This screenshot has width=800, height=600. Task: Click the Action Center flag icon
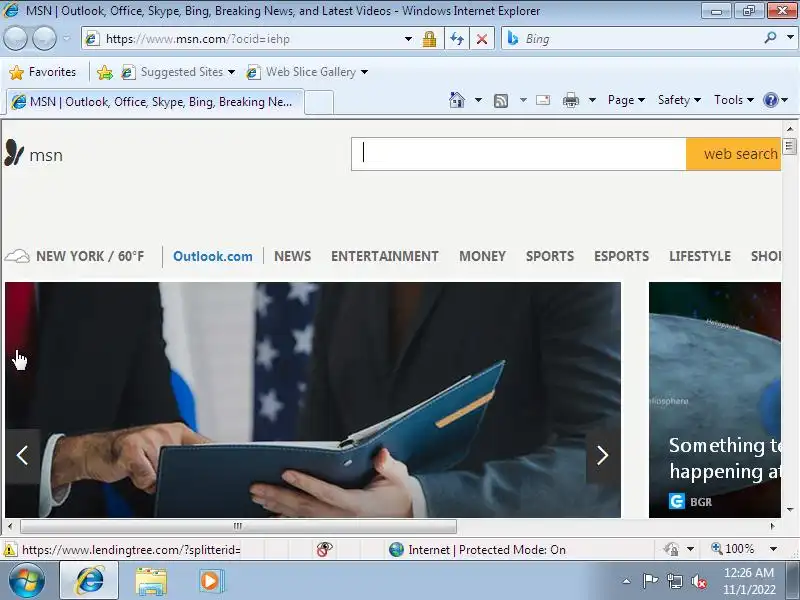[x=650, y=581]
